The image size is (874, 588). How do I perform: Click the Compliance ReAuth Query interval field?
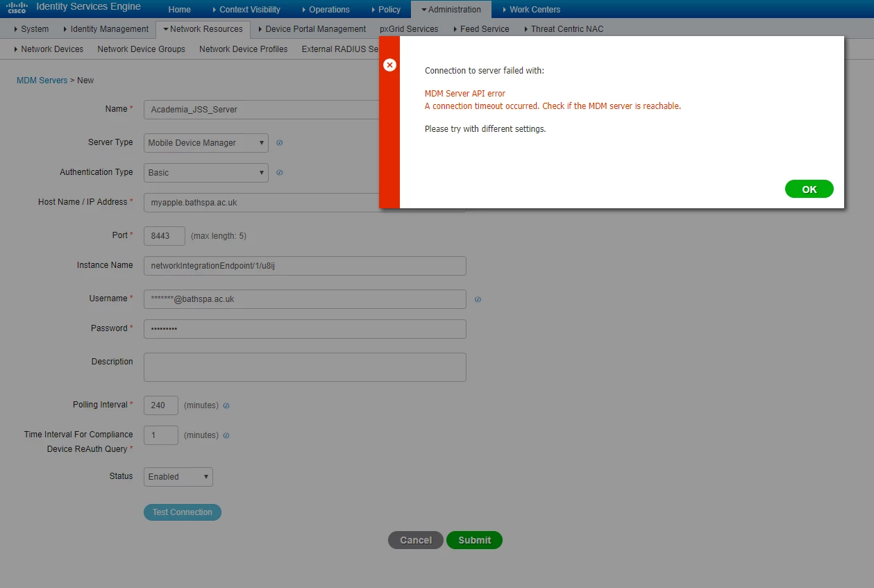[x=161, y=435]
